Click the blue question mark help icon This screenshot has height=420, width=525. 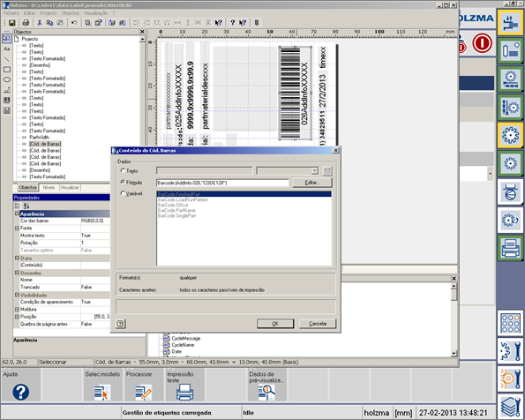pyautogui.click(x=232, y=23)
